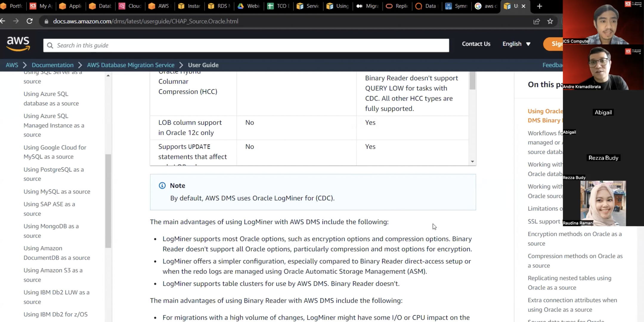This screenshot has width=644, height=322.
Task: Click Raudina's video thumbnail
Action: point(603,203)
